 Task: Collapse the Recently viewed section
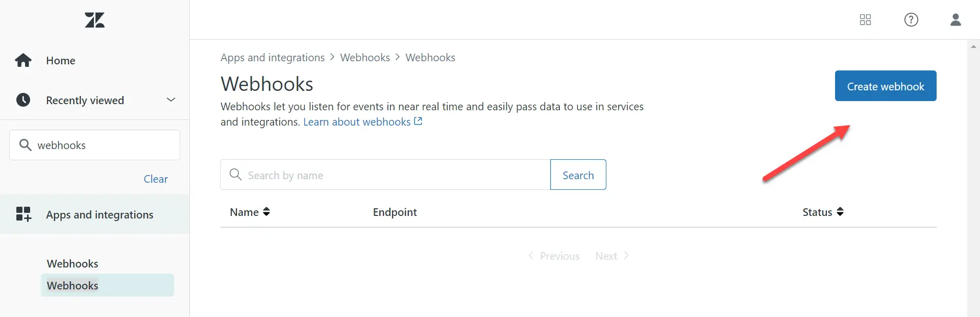[x=170, y=100]
